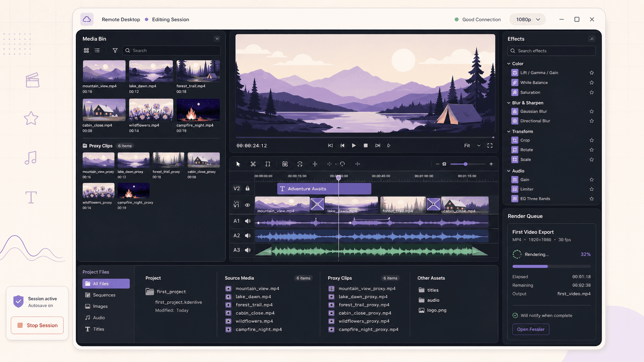Select the Crop effect

525,140
